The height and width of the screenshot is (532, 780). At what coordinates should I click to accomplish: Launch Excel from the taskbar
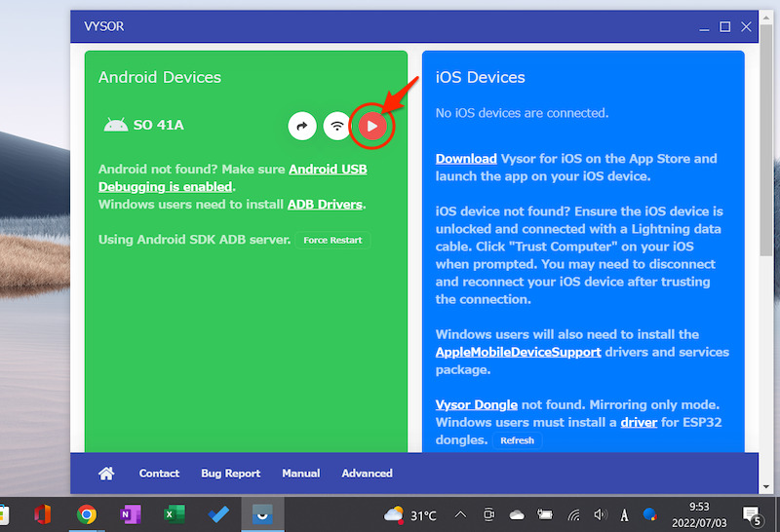tap(174, 514)
